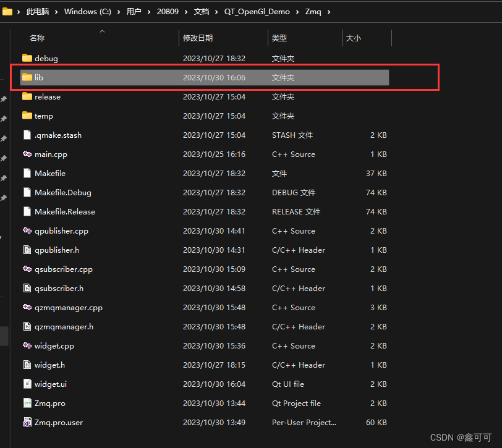Navigate to 此电脑 in the breadcrumb
The image size is (502, 448).
(38, 12)
